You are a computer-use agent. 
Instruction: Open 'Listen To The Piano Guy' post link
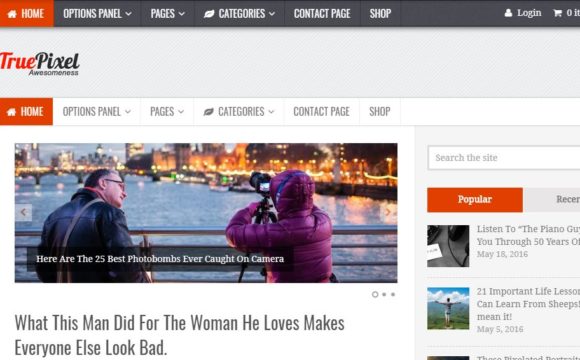click(x=528, y=235)
